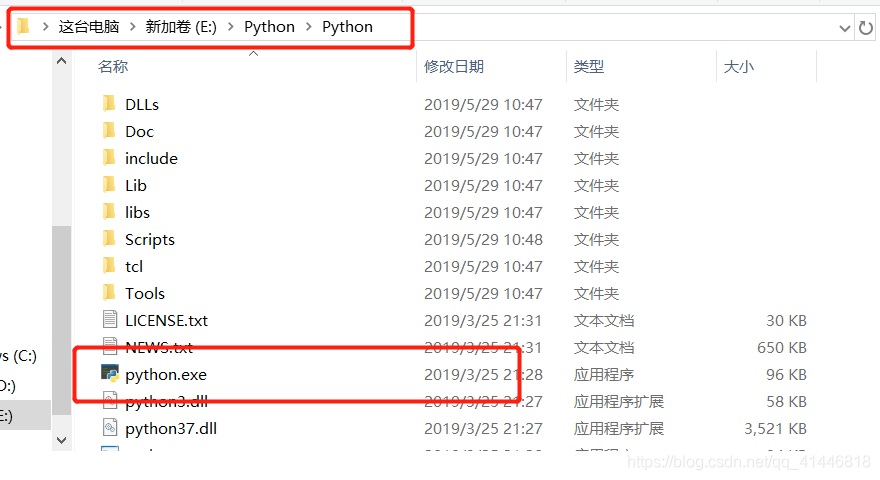Viewport: 880px width, 480px height.
Task: Click the Lib folder icon
Action: click(x=109, y=185)
